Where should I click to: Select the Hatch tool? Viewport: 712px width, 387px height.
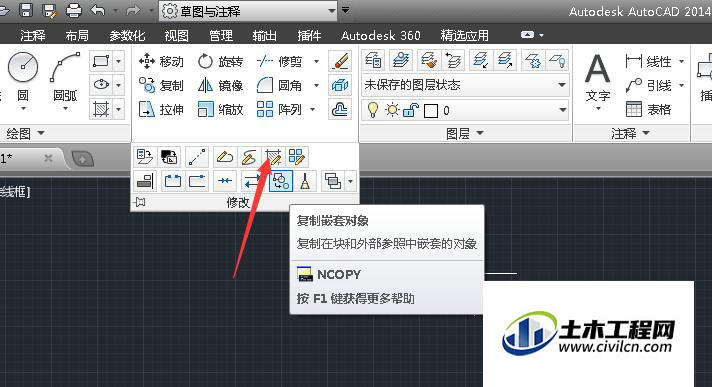pyautogui.click(x=101, y=109)
